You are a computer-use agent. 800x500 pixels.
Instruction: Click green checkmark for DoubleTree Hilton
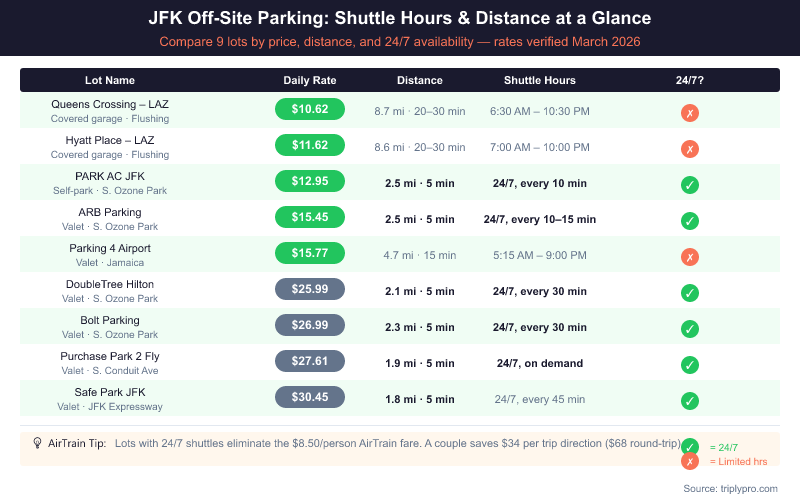(690, 293)
